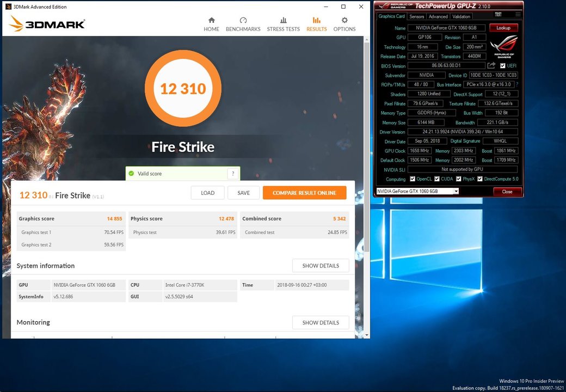Click the Device ID value in GPU-Z
The height and width of the screenshot is (392, 566).
coord(494,75)
